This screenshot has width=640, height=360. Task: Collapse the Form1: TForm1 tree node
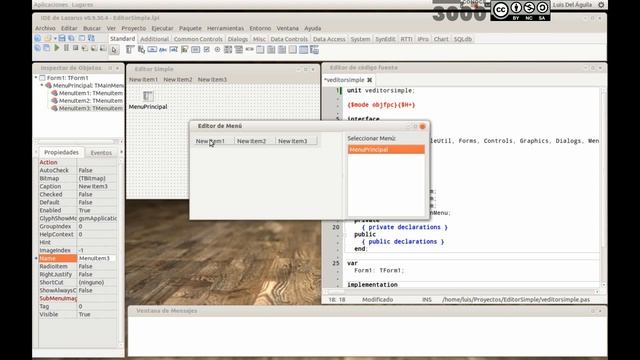[36, 78]
